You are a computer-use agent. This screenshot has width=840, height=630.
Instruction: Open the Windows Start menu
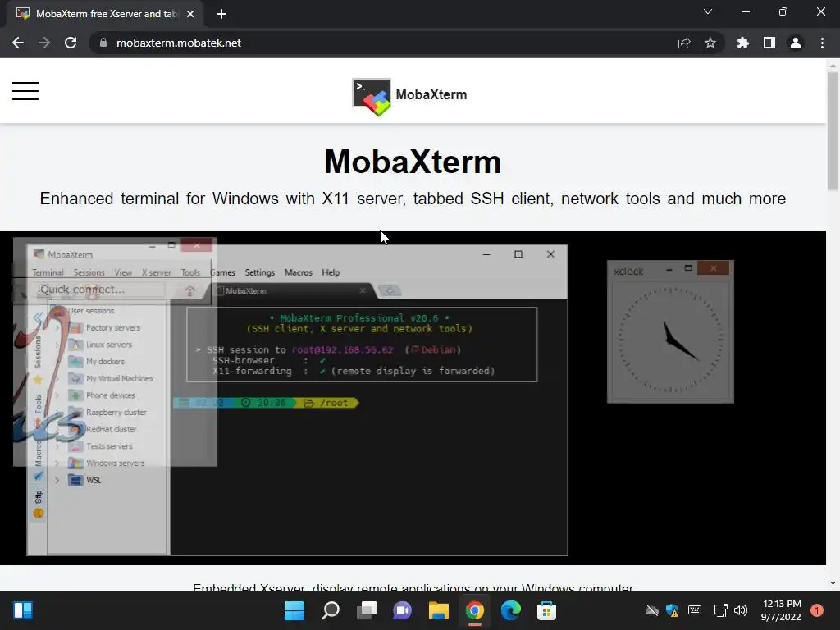(x=294, y=610)
